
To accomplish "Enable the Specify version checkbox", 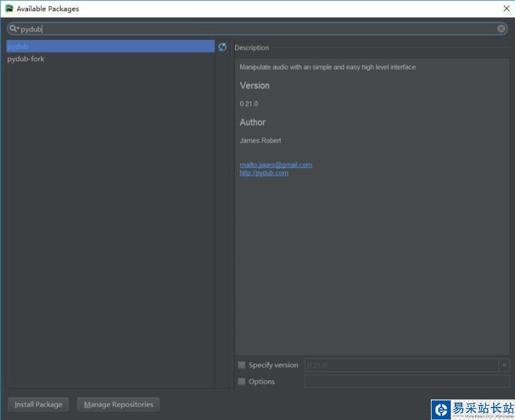I will click(x=242, y=365).
